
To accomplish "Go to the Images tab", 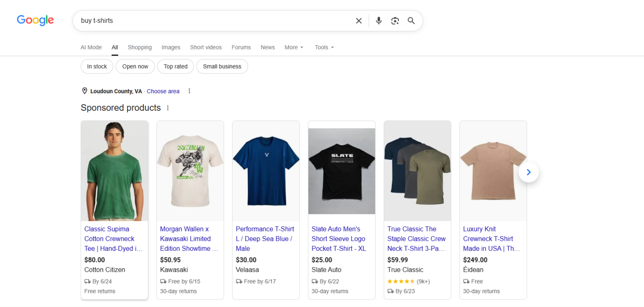I will click(x=171, y=47).
